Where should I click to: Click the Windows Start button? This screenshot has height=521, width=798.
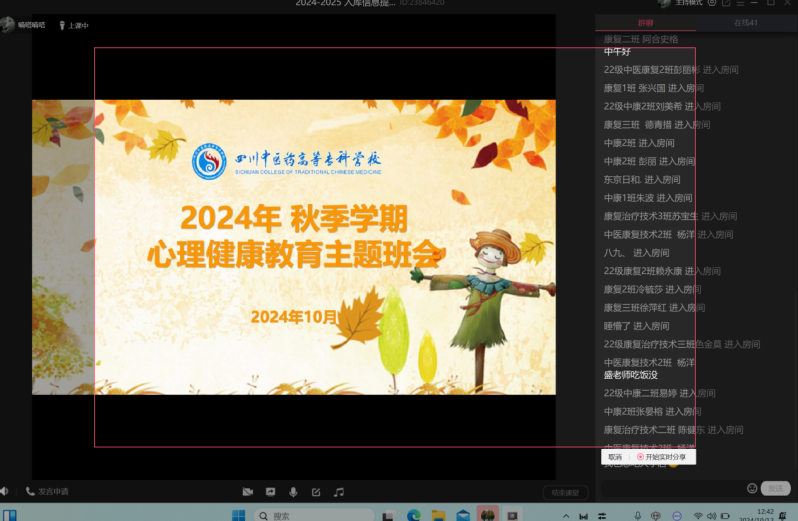pos(239,515)
